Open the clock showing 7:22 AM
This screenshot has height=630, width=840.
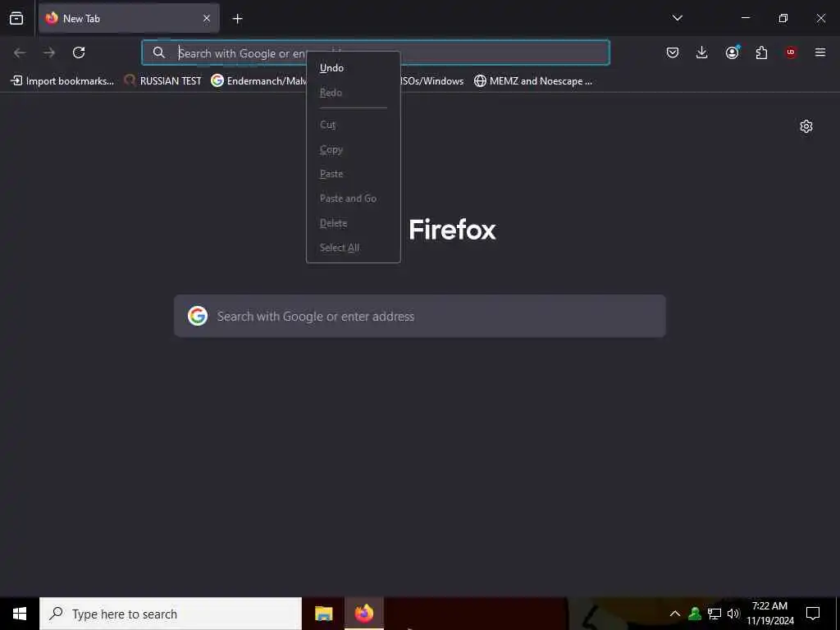click(769, 614)
